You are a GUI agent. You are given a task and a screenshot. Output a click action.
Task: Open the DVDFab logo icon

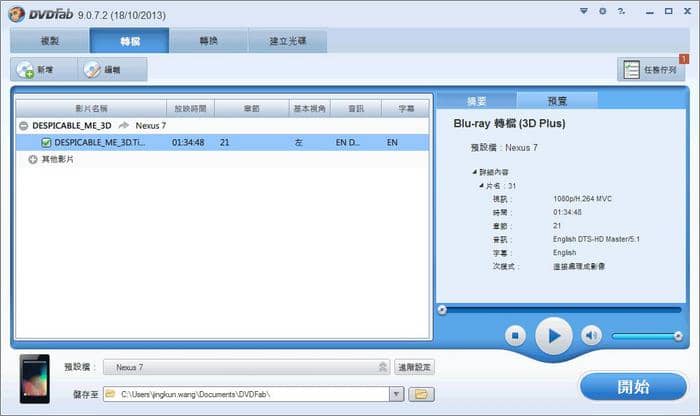(17, 14)
